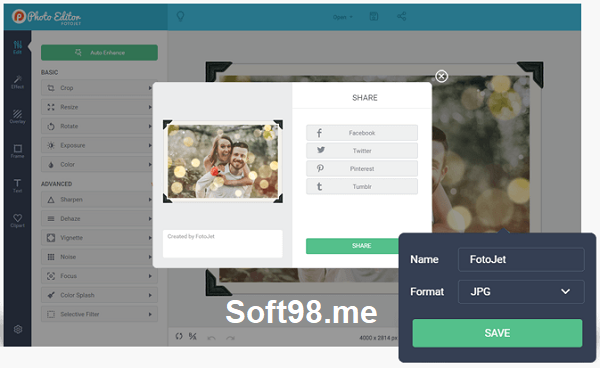This screenshot has height=368, width=600.
Task: Expand the Color Splash option arrow
Action: [x=150, y=295]
